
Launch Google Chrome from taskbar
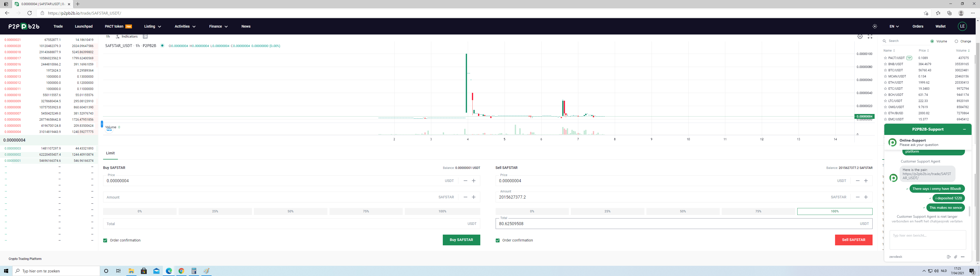click(181, 271)
